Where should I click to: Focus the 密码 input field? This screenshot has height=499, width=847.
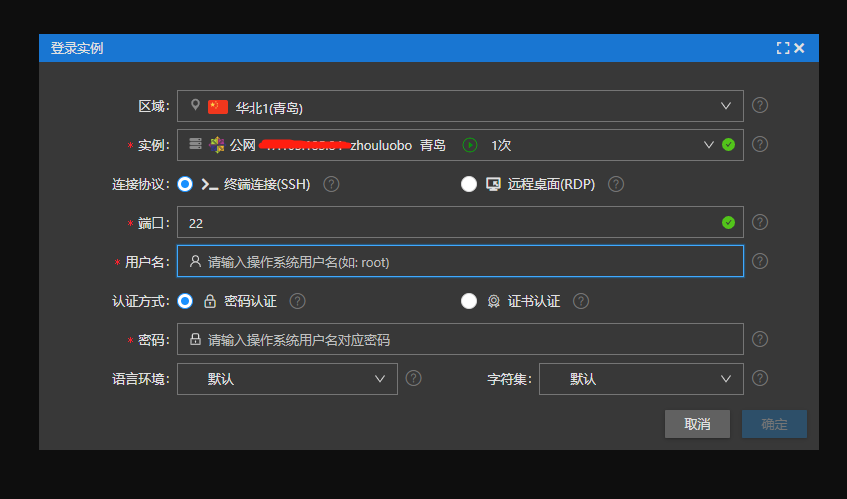460,339
